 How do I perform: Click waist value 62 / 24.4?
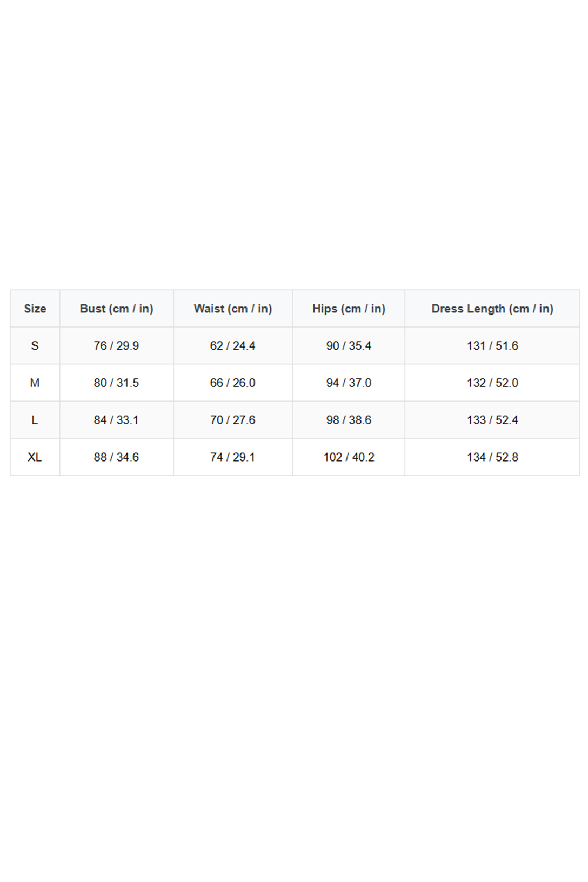pos(232,346)
